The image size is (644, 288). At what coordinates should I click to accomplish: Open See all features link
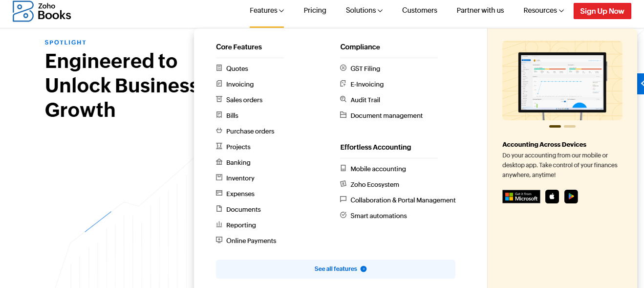[335, 268]
